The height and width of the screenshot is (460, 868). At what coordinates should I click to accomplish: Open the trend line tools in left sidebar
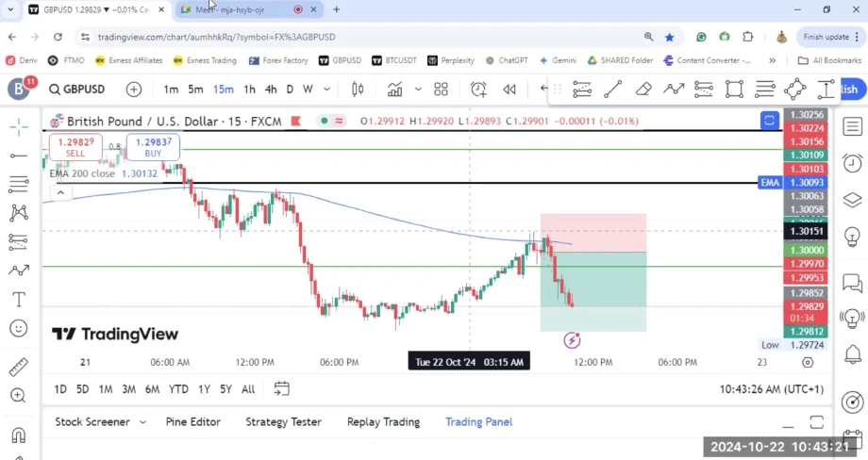[19, 156]
